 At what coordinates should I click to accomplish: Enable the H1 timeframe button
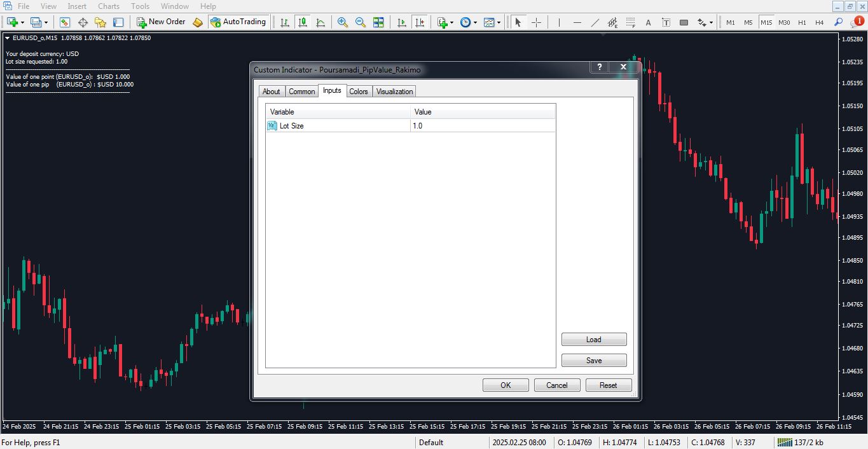pyautogui.click(x=802, y=22)
